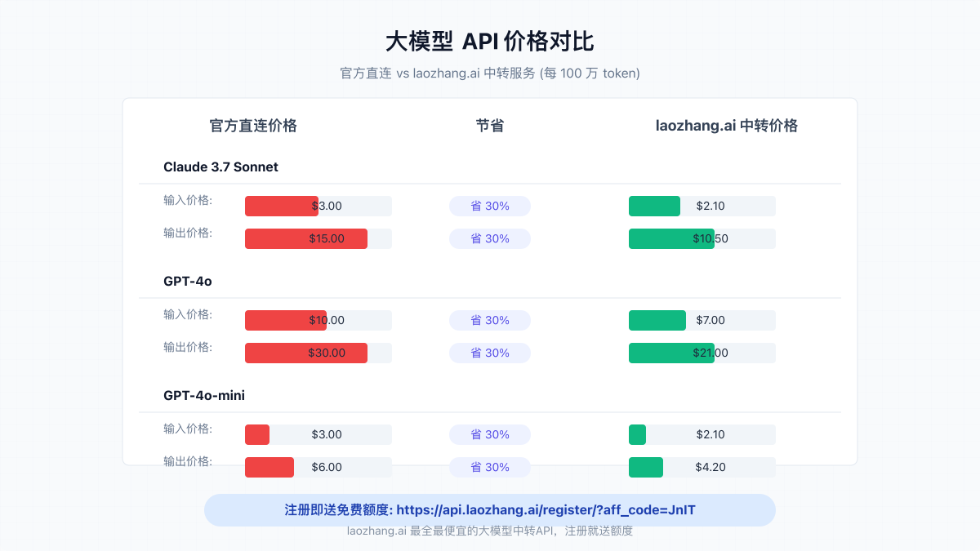Click the registration link banner with aff_code
The width and height of the screenshot is (980, 551).
point(490,510)
